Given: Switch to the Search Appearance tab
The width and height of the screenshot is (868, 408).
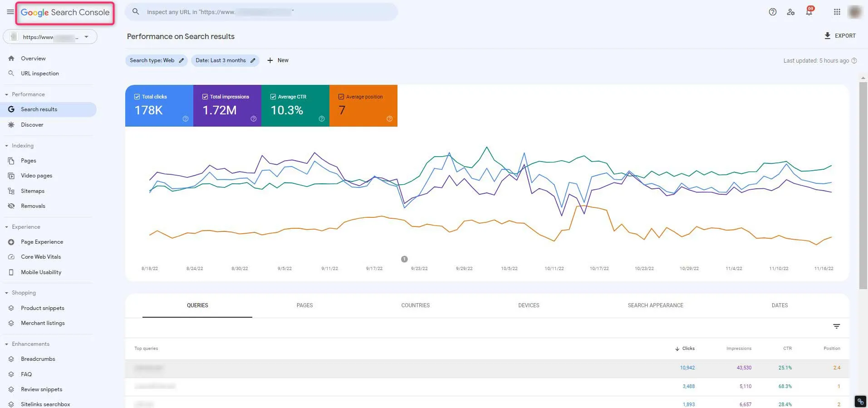Looking at the screenshot, I should (655, 305).
